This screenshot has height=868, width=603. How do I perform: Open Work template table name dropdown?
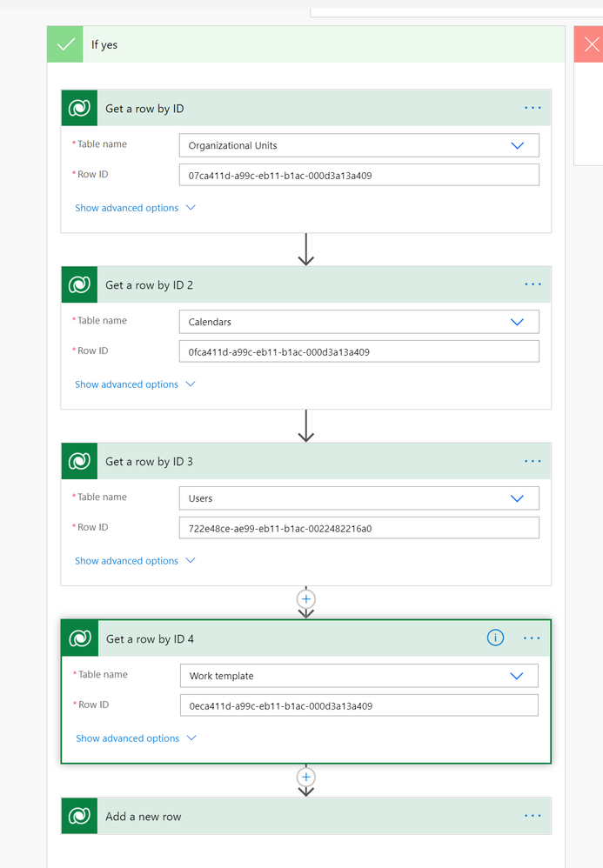coord(517,676)
